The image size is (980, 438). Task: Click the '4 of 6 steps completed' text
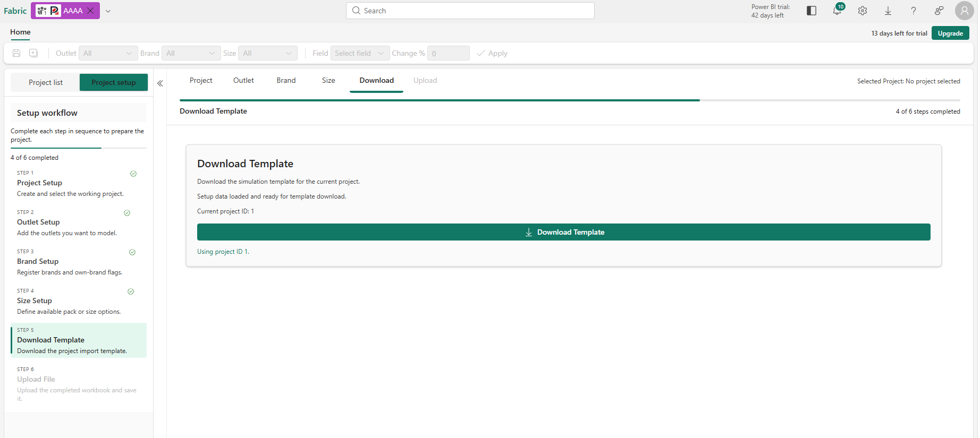pyautogui.click(x=928, y=111)
